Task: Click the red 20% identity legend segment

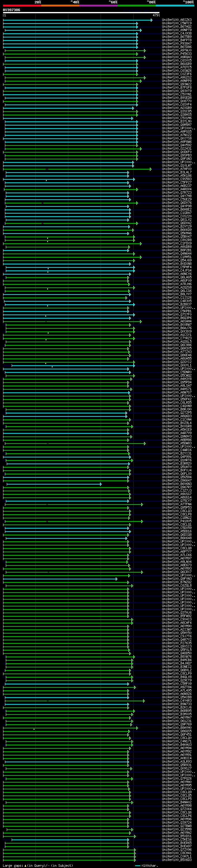Action: (x=22, y=6)
